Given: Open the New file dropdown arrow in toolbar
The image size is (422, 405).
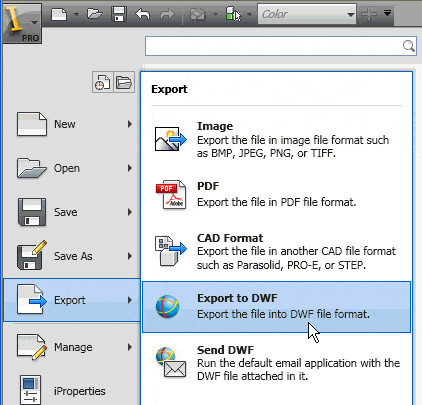Looking at the screenshot, I should (x=76, y=14).
